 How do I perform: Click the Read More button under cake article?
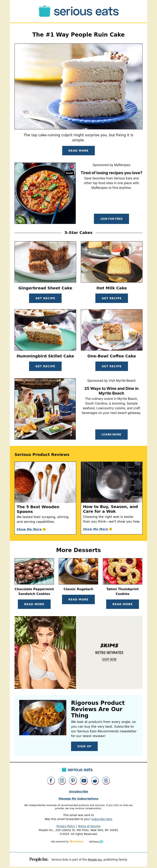pos(78,151)
